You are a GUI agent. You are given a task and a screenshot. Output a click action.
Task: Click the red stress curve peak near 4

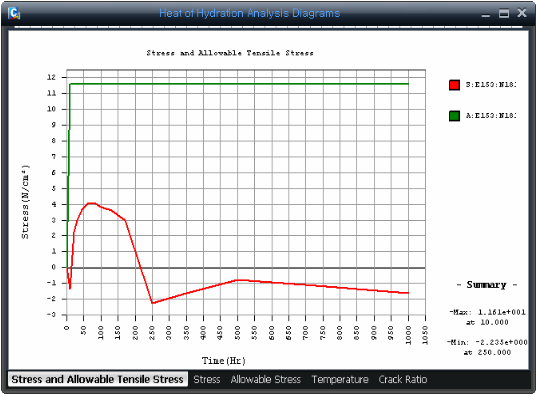click(91, 203)
